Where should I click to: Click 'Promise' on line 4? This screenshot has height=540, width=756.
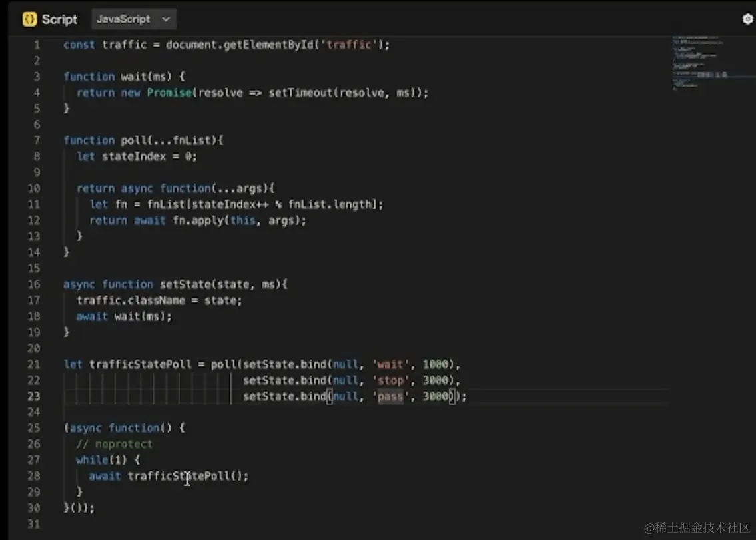(x=169, y=93)
